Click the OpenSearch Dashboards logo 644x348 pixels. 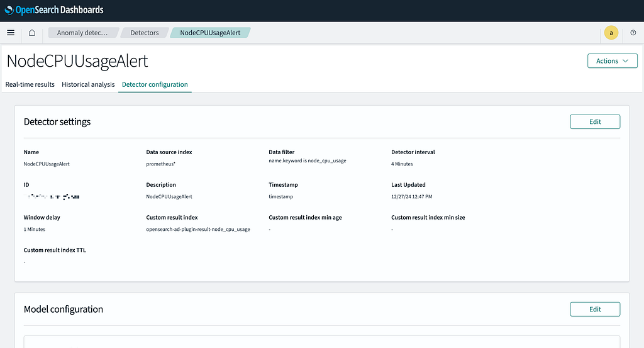[54, 10]
